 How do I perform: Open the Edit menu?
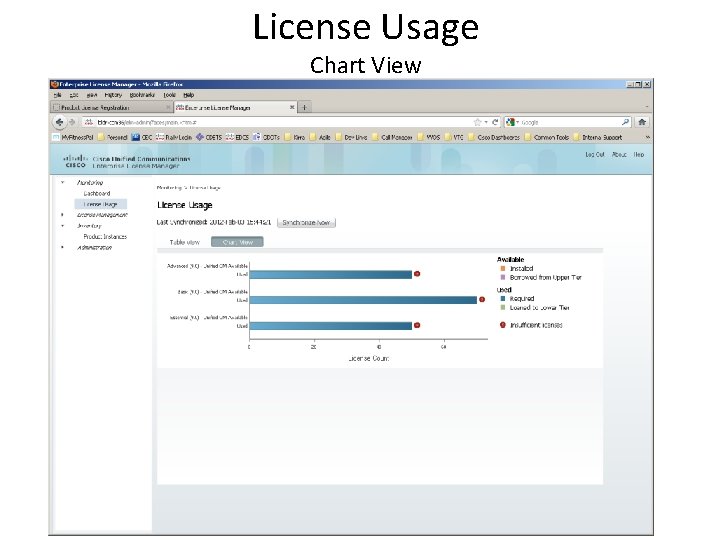pos(74,95)
